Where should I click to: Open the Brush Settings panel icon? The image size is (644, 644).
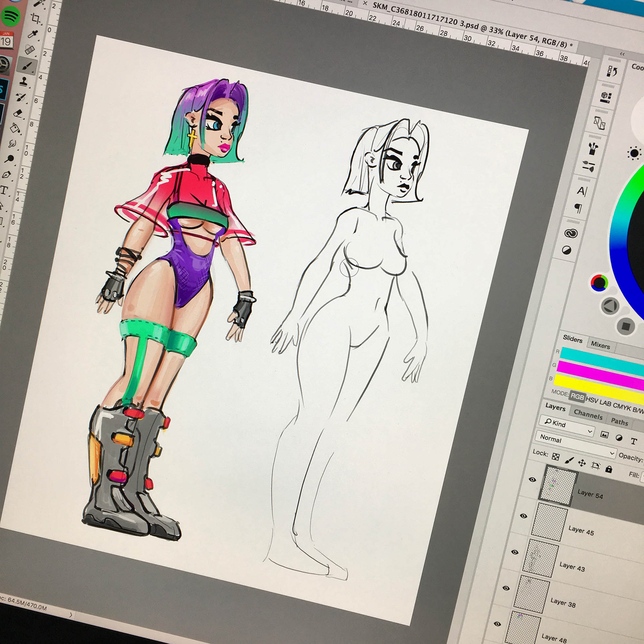(x=589, y=166)
